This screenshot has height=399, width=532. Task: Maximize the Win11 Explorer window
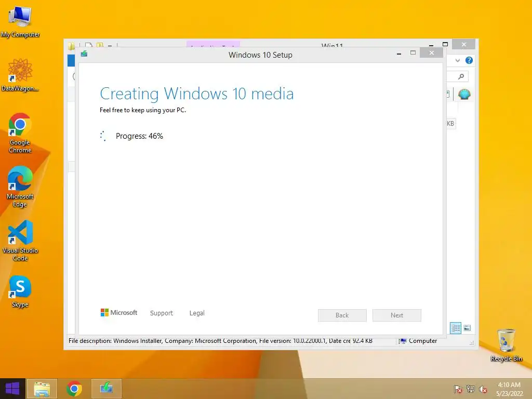coord(445,44)
